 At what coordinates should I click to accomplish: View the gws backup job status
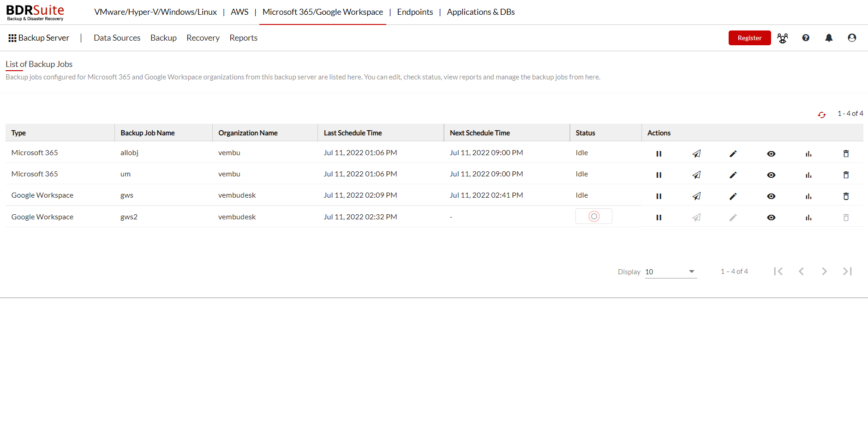pyautogui.click(x=771, y=196)
